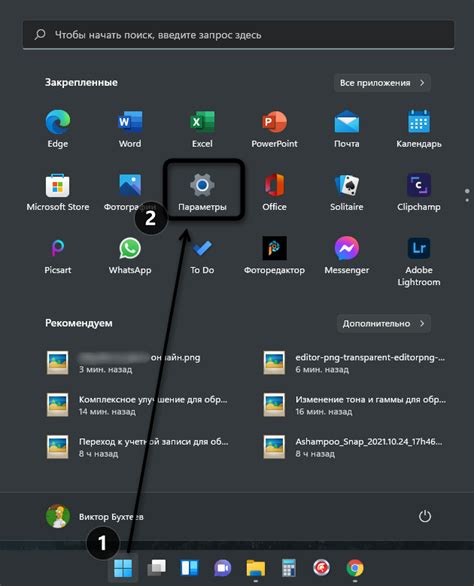474x586 pixels.
Task: Open the Фотографии photos app
Action: [130, 192]
